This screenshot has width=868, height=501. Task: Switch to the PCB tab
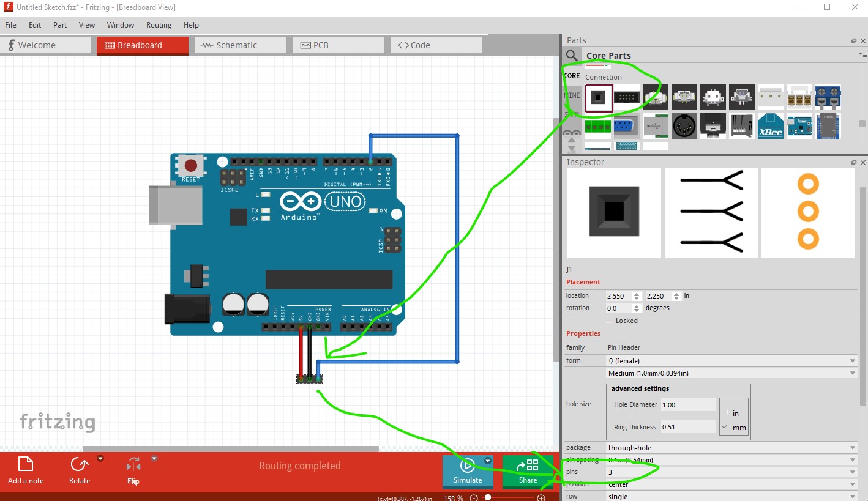(x=339, y=45)
